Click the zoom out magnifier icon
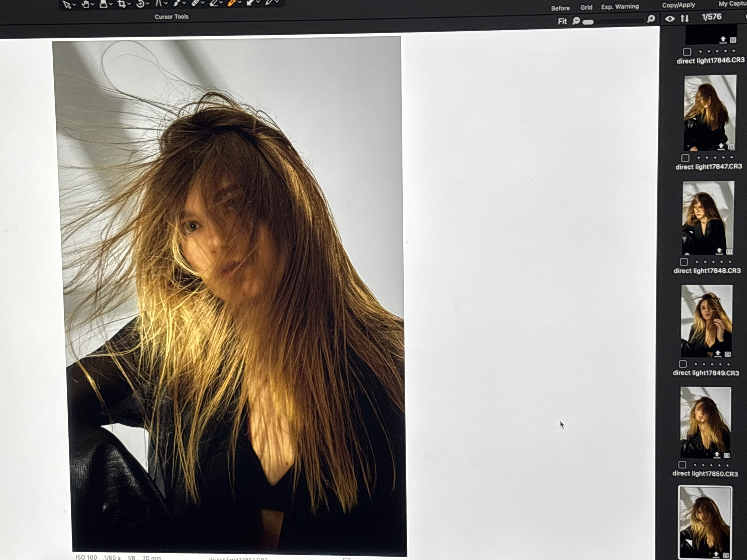 click(x=576, y=21)
